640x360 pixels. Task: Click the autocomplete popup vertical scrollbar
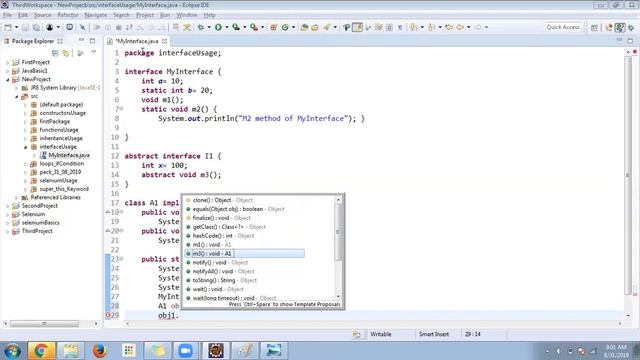tap(338, 232)
